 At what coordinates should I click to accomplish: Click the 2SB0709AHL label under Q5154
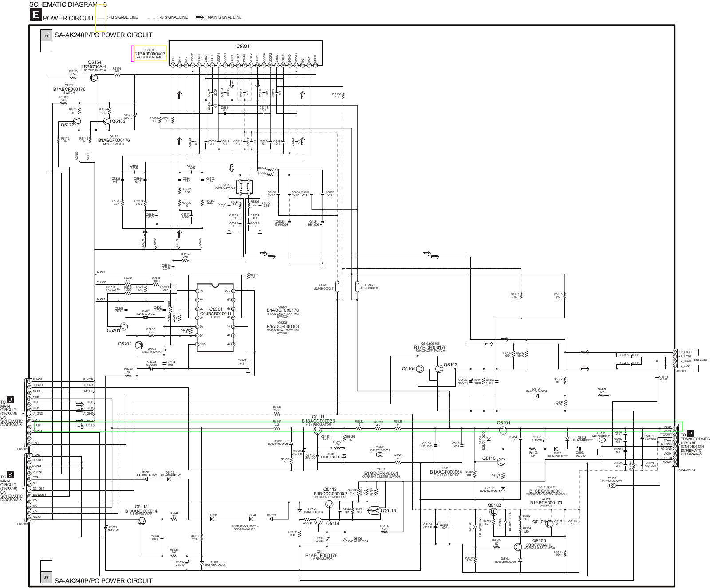click(x=95, y=66)
